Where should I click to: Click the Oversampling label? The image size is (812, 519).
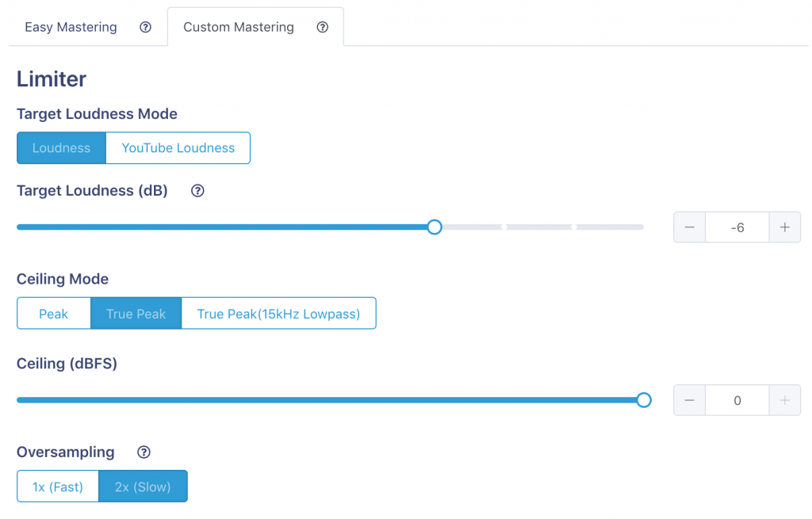click(66, 452)
